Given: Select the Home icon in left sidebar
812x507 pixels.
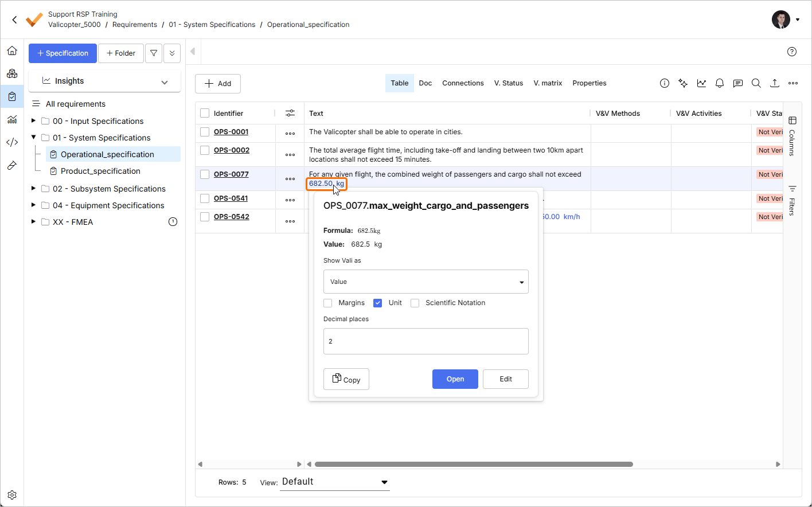Looking at the screenshot, I should (x=12, y=50).
